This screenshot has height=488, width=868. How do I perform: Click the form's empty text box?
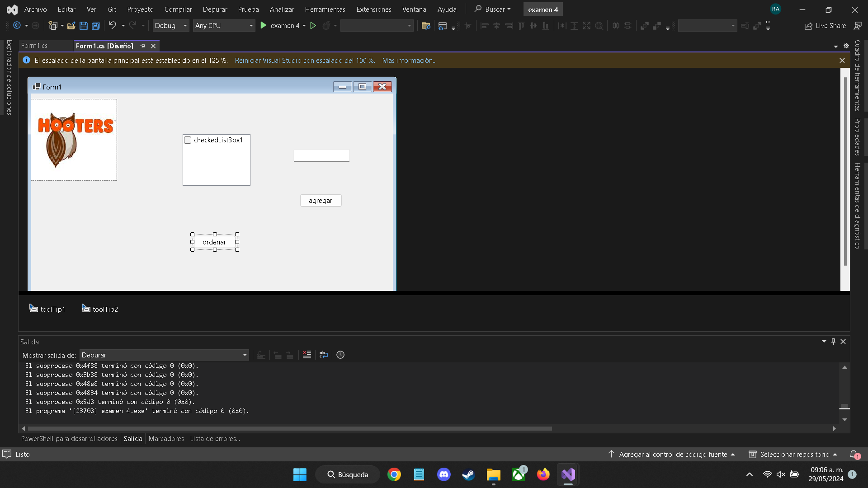[321, 156]
